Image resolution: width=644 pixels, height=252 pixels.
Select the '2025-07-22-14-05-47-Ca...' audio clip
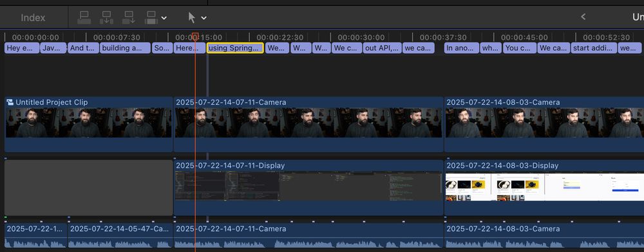point(120,236)
